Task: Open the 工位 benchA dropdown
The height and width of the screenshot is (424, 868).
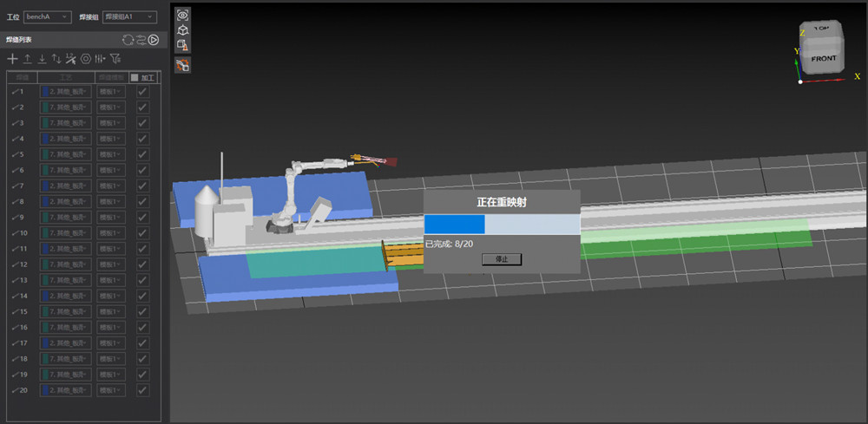Action: pyautogui.click(x=48, y=16)
